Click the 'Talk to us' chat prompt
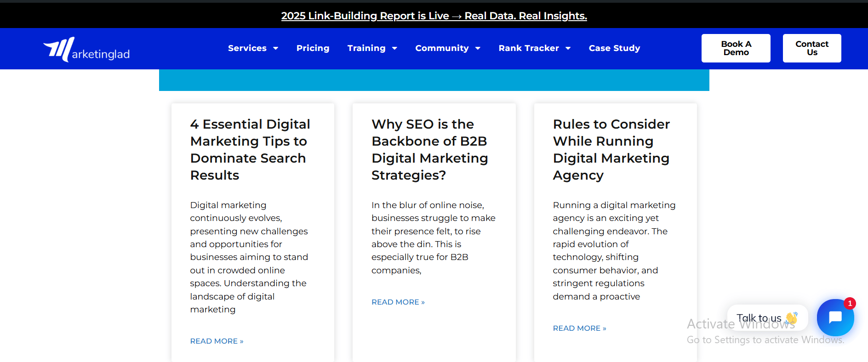868x362 pixels. pos(767,318)
